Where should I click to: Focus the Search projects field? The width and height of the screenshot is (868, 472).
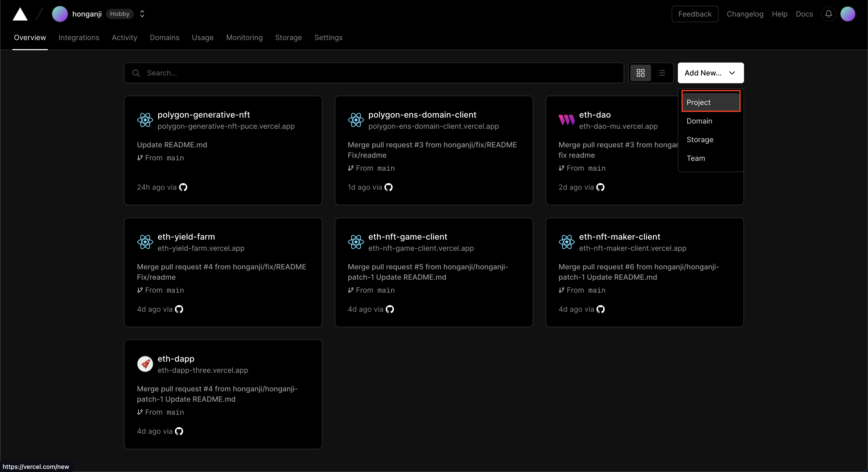(374, 73)
